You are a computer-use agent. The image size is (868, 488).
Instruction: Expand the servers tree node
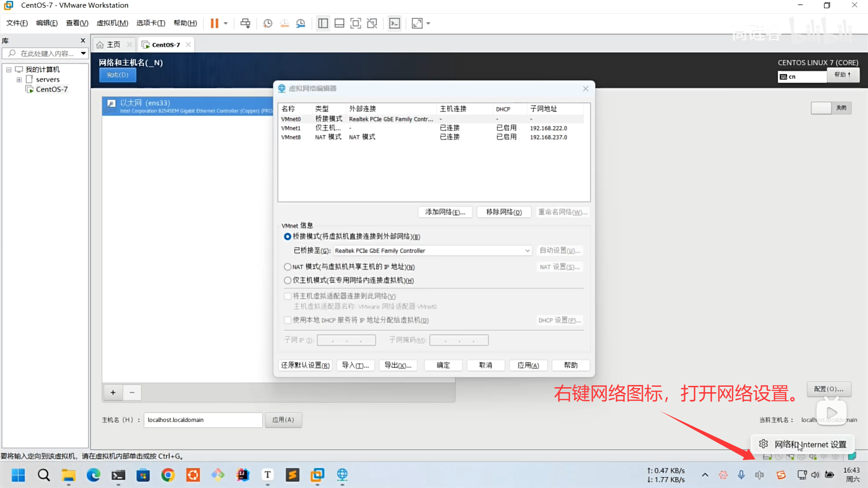[19, 80]
